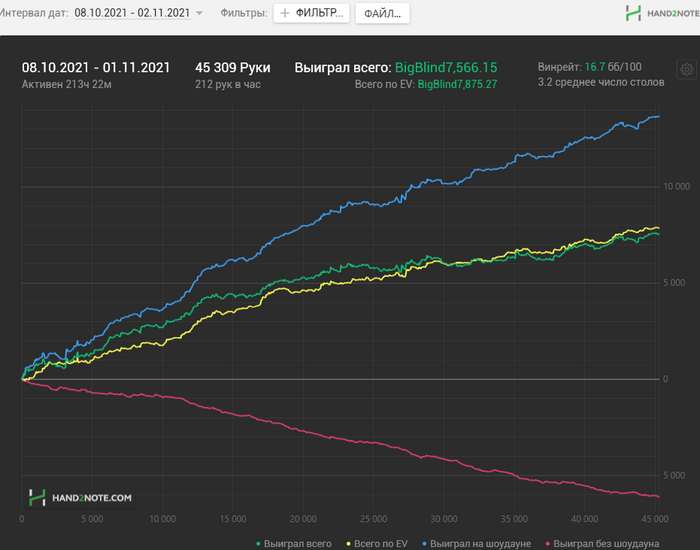Add a filter with the ФИЛЬТР button
700x550 pixels.
(312, 13)
